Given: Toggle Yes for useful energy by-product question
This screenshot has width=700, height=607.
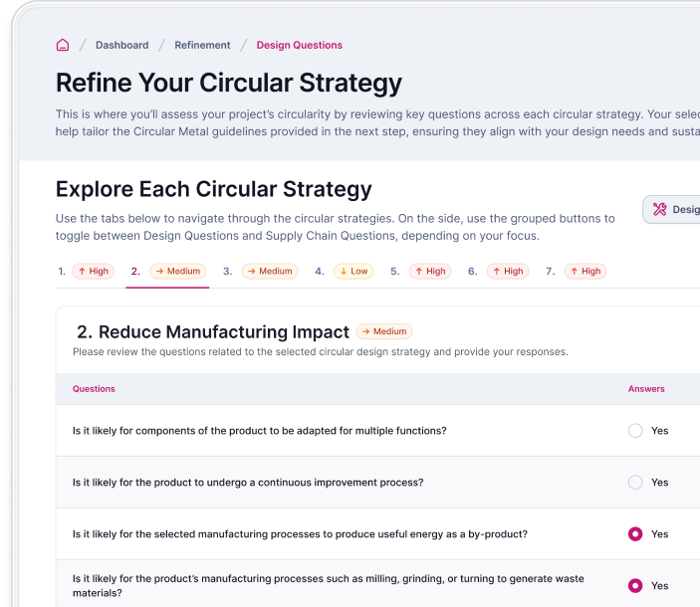Looking at the screenshot, I should pyautogui.click(x=635, y=534).
